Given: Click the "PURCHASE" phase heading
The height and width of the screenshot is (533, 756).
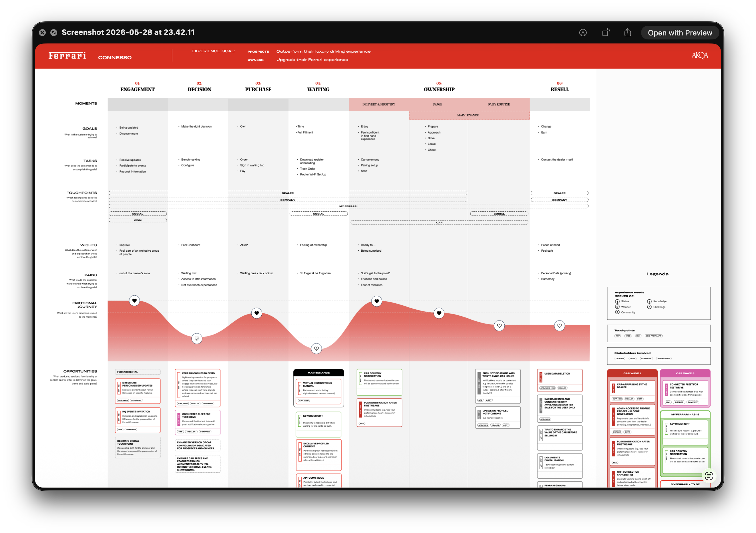Looking at the screenshot, I should [x=258, y=89].
